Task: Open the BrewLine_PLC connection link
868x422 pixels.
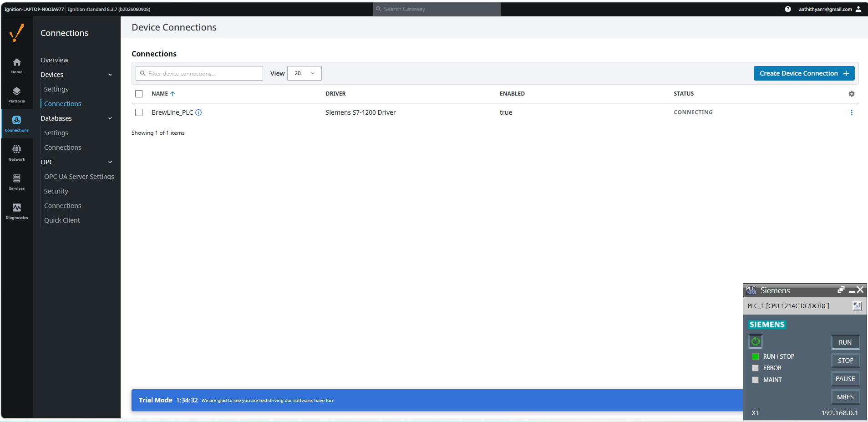Action: (x=173, y=112)
